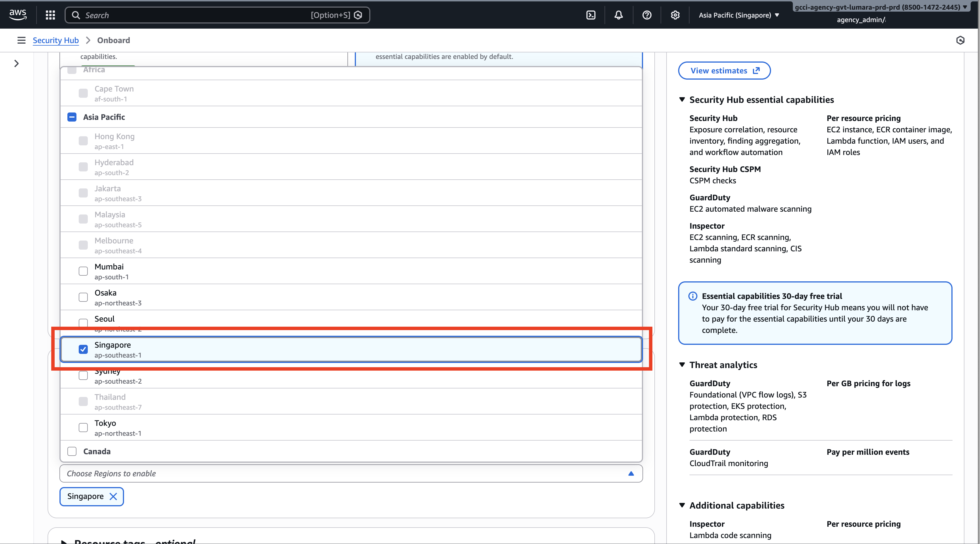Check the Seoul region checkbox

pyautogui.click(x=83, y=323)
